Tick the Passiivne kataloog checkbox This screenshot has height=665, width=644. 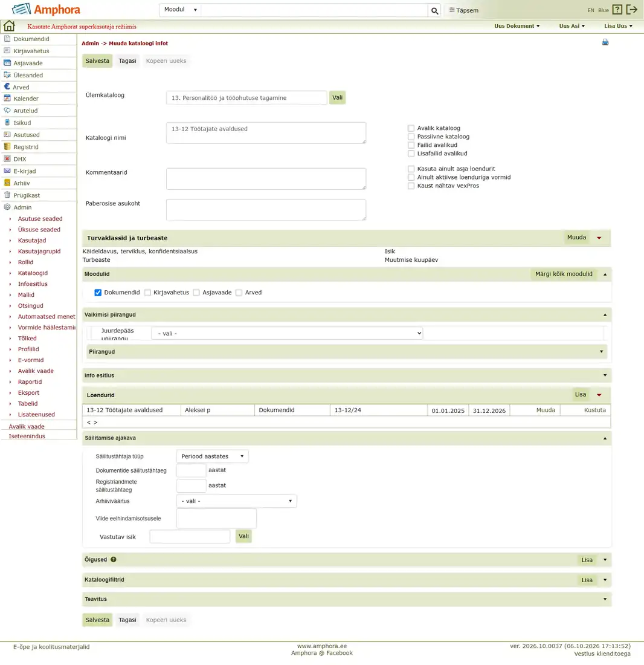[411, 137]
